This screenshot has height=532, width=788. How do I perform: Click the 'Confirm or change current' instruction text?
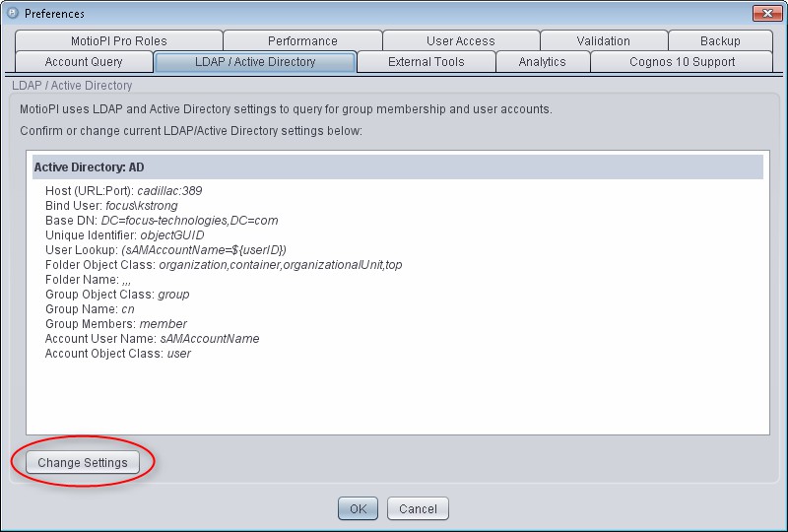tap(191, 131)
